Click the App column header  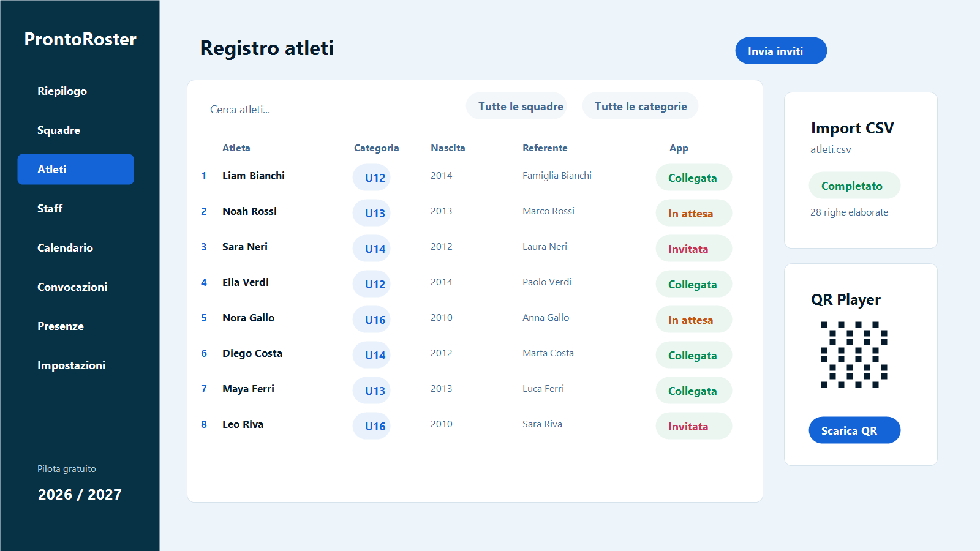pyautogui.click(x=679, y=148)
